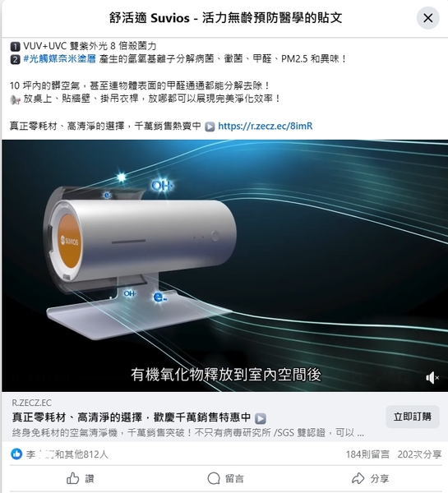Close the post dialog with the X
The image size is (448, 493).
coord(428,18)
